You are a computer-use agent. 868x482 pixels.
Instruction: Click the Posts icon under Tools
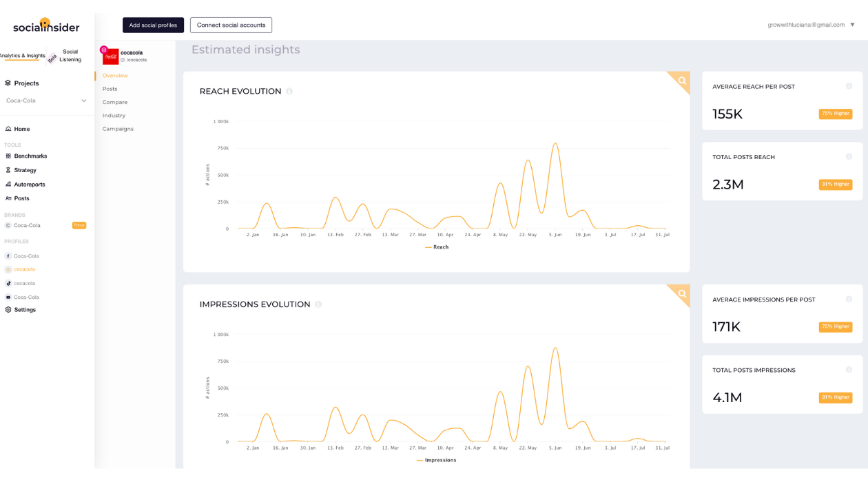(8, 198)
